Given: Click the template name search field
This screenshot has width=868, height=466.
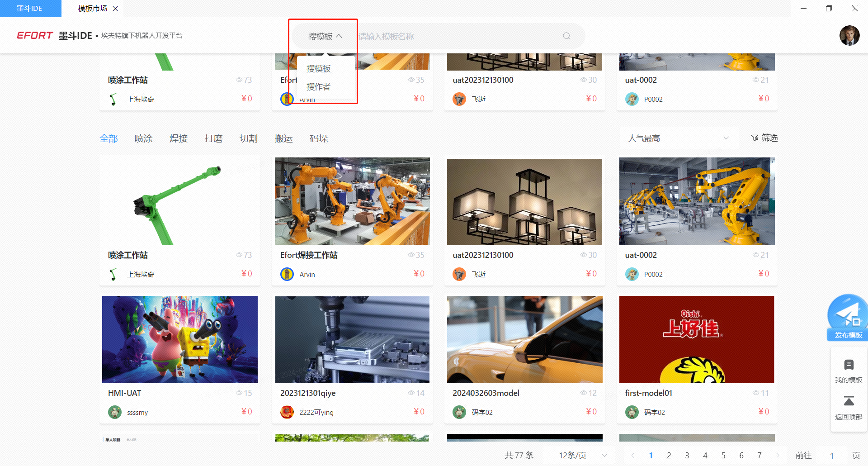Looking at the screenshot, I should coord(457,36).
